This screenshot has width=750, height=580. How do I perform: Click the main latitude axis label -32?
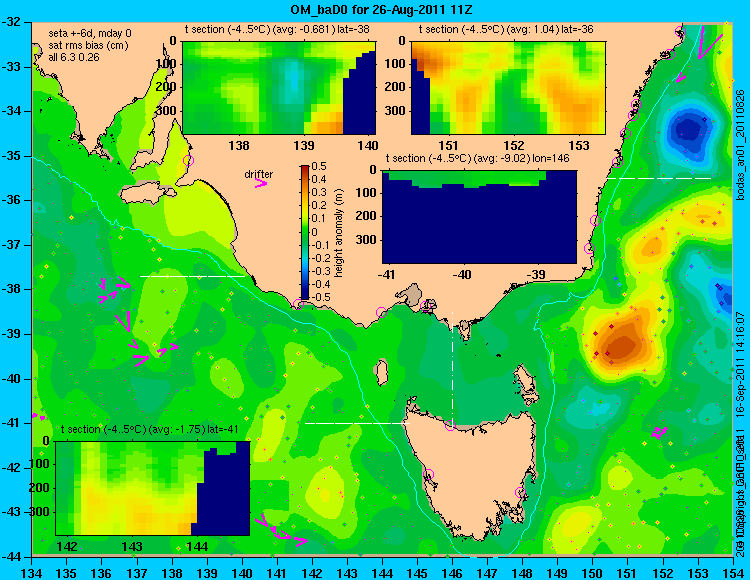(x=12, y=22)
